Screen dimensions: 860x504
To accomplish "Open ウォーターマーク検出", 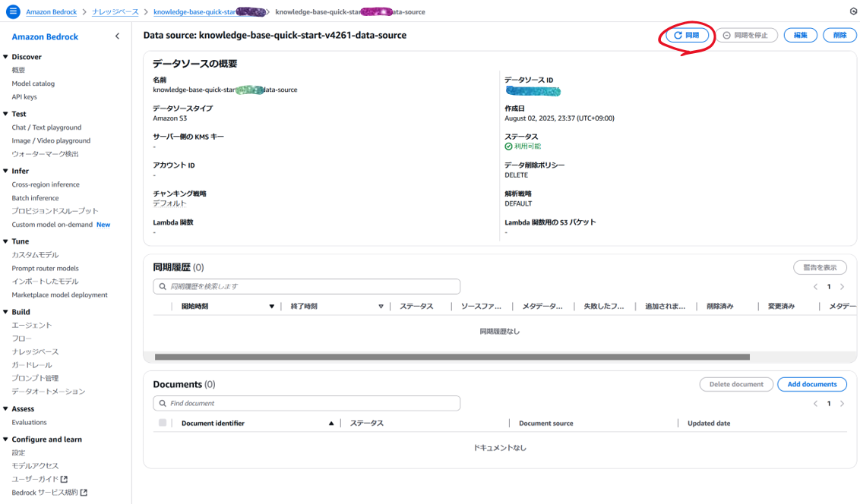I will pos(46,154).
